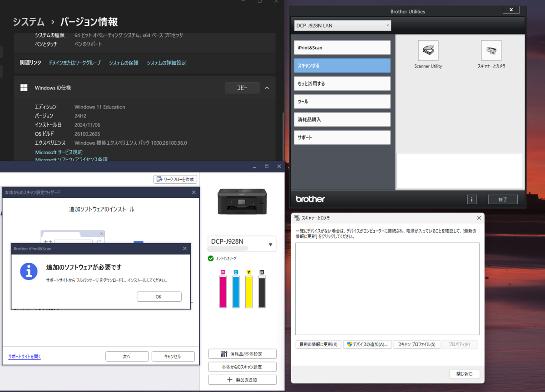Click the DCP-J928N printer image

click(x=242, y=201)
